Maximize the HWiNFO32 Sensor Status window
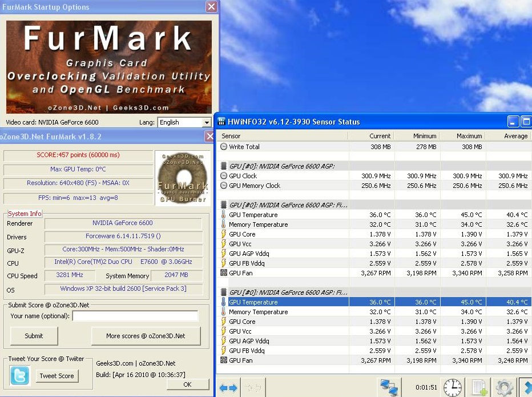Image resolution: width=532 pixels, height=397 pixels. tap(526, 122)
